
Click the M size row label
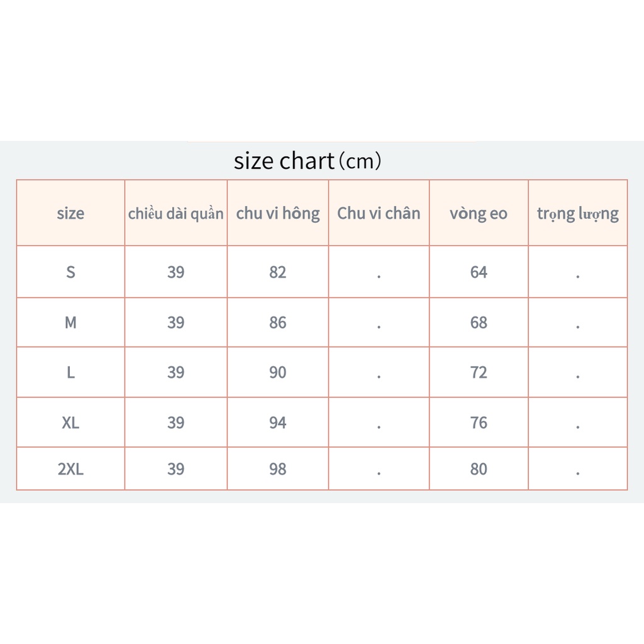[70, 323]
